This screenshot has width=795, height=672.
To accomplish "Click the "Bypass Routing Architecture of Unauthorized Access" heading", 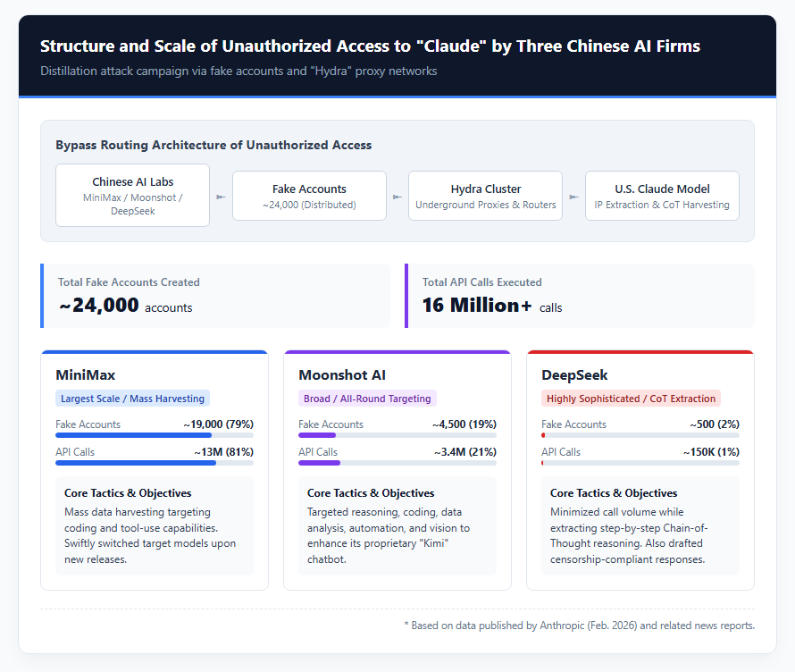I will point(213,145).
